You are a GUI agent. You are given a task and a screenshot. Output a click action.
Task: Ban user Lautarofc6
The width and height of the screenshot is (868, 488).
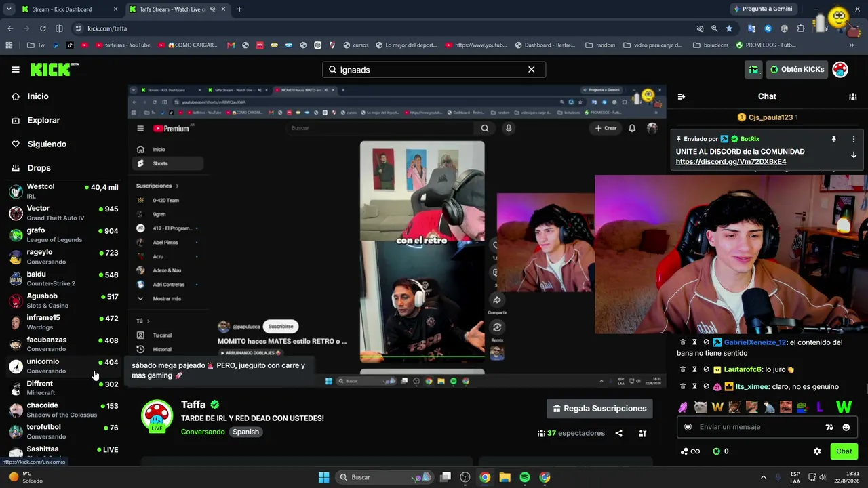tap(706, 369)
